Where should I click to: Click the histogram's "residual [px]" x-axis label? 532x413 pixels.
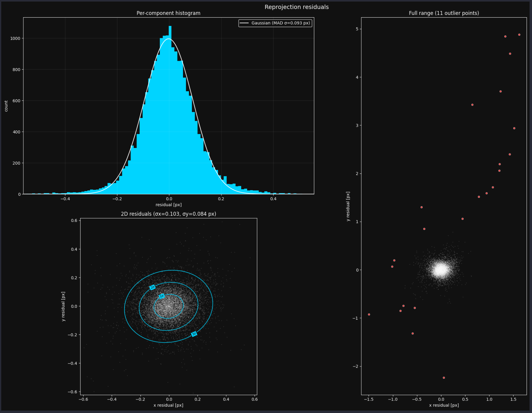169,205
